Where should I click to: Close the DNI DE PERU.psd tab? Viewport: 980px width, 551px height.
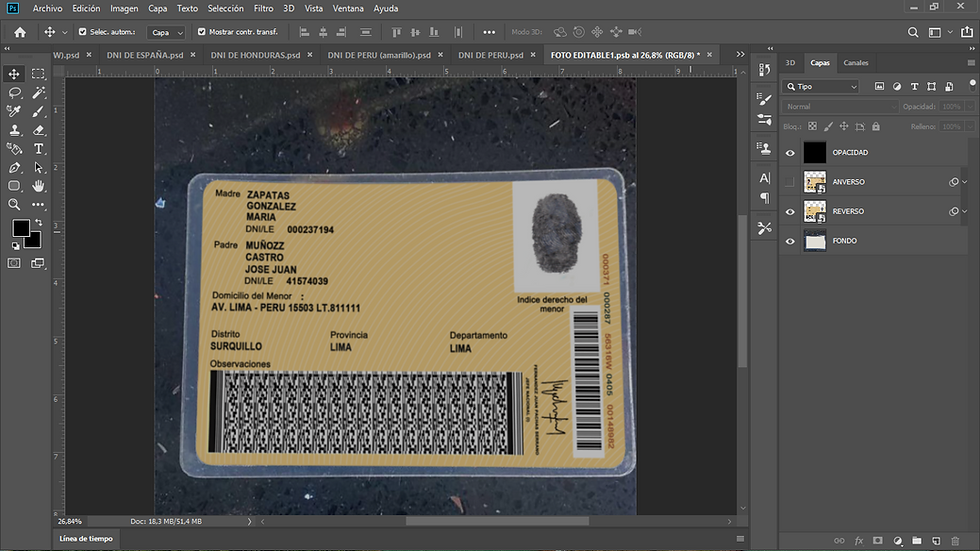click(x=533, y=55)
